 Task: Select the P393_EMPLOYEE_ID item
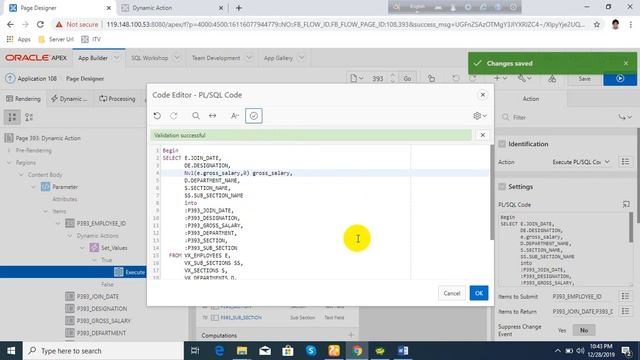[x=101, y=223]
